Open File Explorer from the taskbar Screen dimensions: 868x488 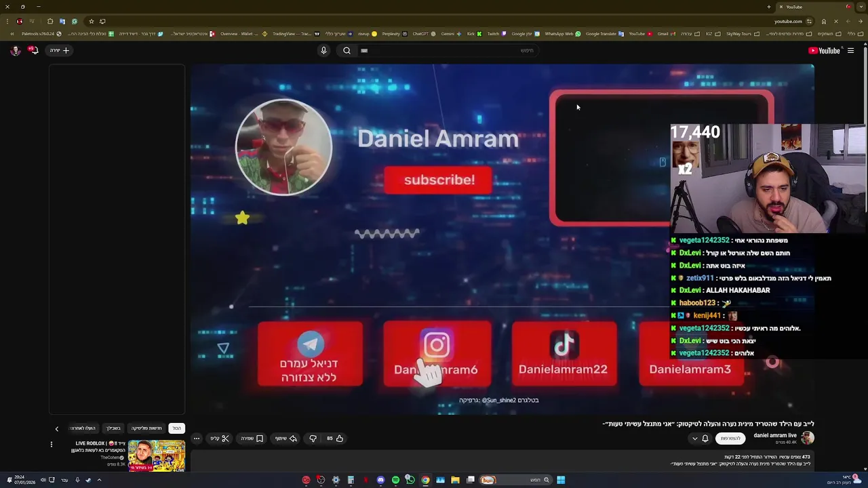(455, 480)
